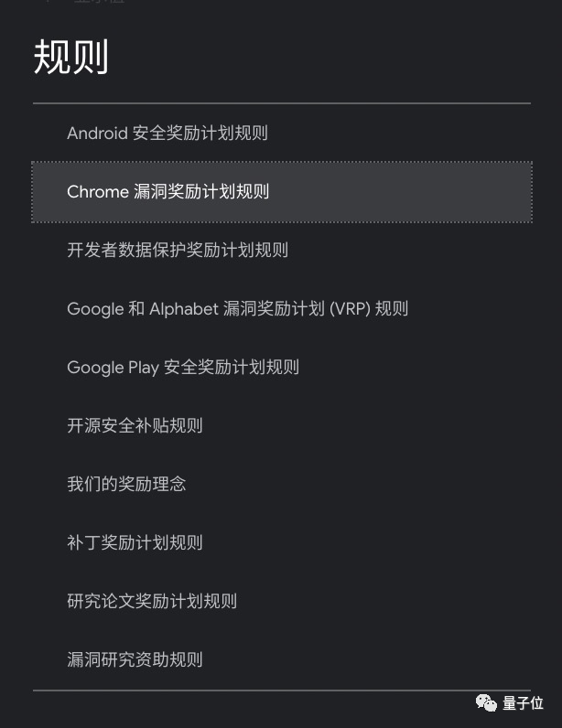Go to Google 和 Alphabet 漏洞奖励计划规则

click(237, 309)
